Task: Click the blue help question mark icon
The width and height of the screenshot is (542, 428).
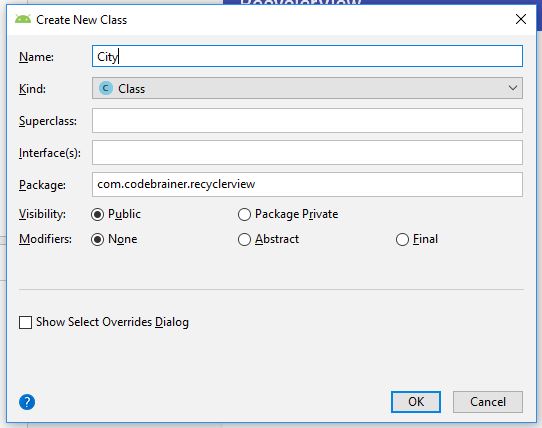Action: 27,402
